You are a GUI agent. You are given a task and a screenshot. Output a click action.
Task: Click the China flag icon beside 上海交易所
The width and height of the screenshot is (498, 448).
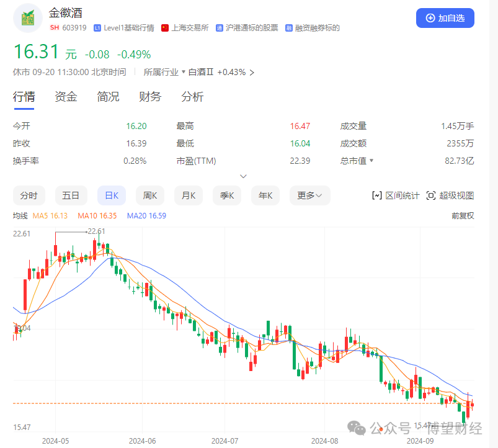click(165, 28)
